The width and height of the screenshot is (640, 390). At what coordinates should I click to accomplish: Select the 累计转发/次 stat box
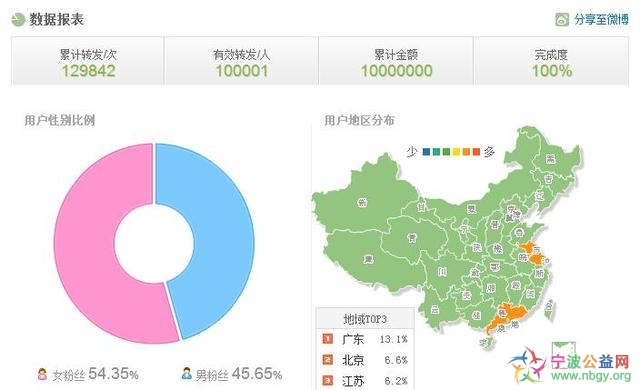tap(88, 61)
